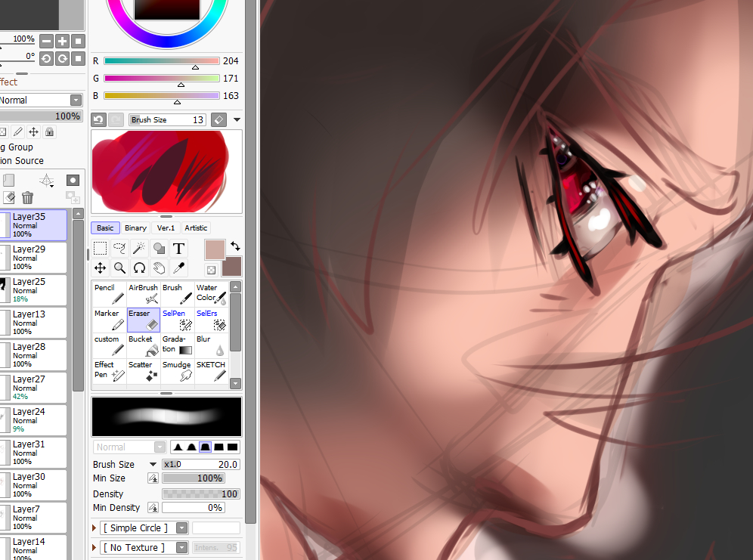Select the Pencil tool
Image resolution: width=753 pixels, height=560 pixels.
tap(108, 294)
